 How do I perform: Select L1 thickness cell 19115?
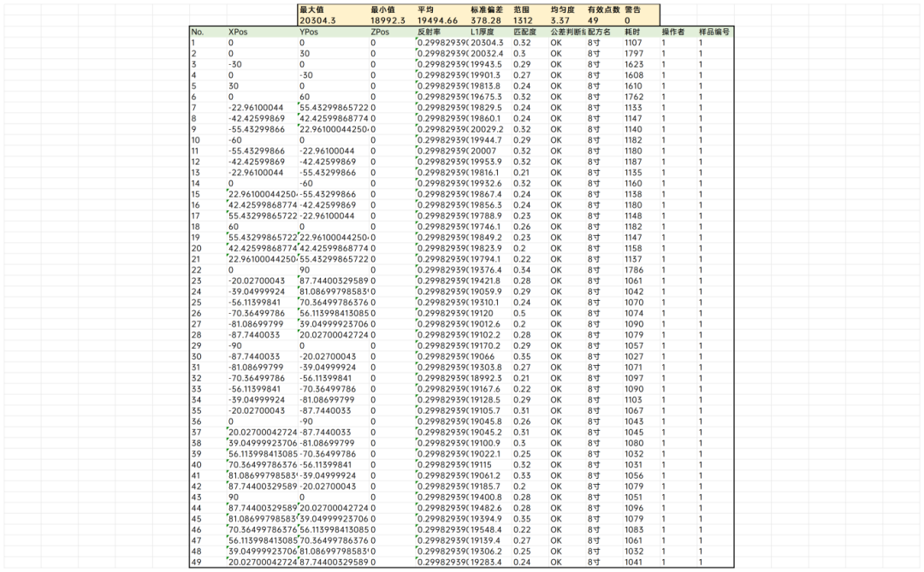tap(490, 465)
